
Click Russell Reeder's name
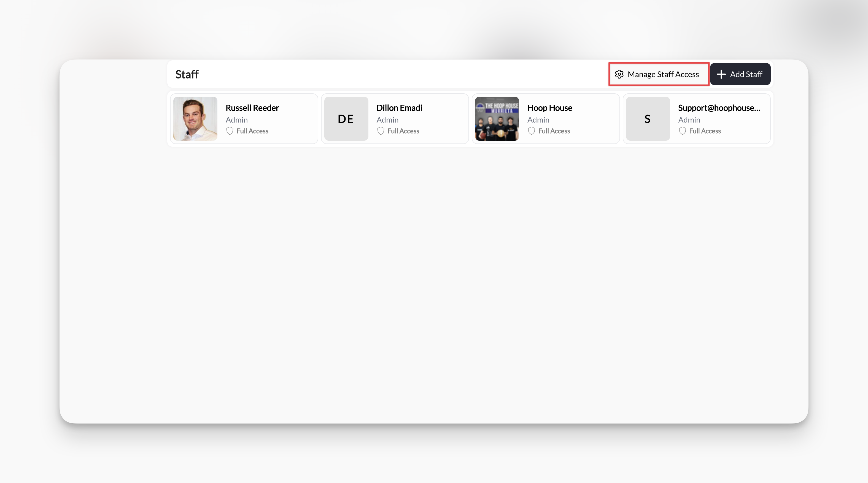[x=252, y=108]
